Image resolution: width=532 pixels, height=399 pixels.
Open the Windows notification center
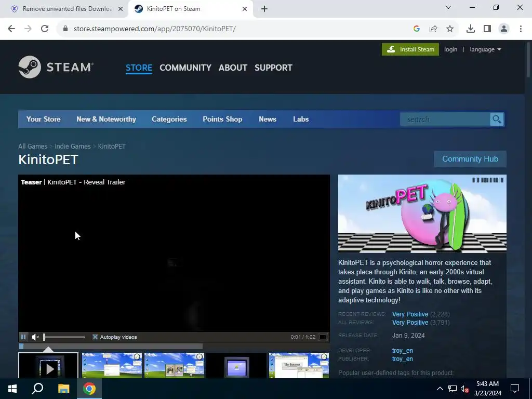[x=515, y=389]
